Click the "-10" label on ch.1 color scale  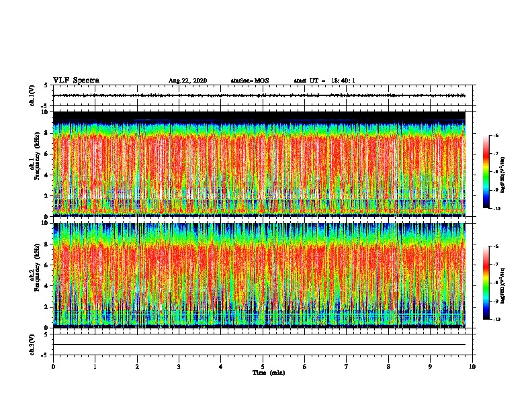coord(497,209)
